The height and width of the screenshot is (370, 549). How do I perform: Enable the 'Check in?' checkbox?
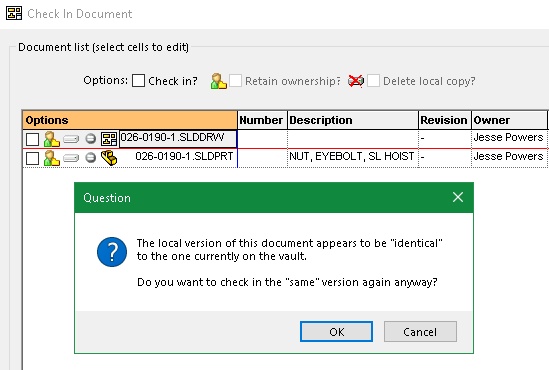139,81
